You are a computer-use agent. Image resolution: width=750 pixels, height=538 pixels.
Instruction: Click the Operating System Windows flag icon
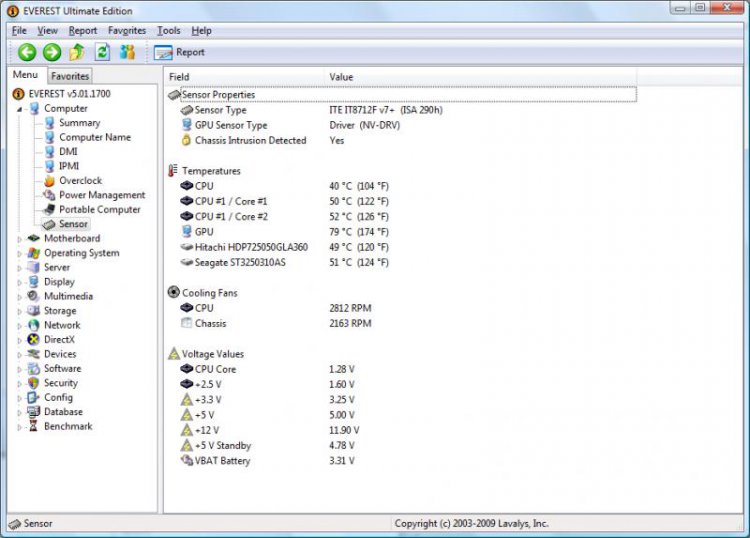[33, 253]
